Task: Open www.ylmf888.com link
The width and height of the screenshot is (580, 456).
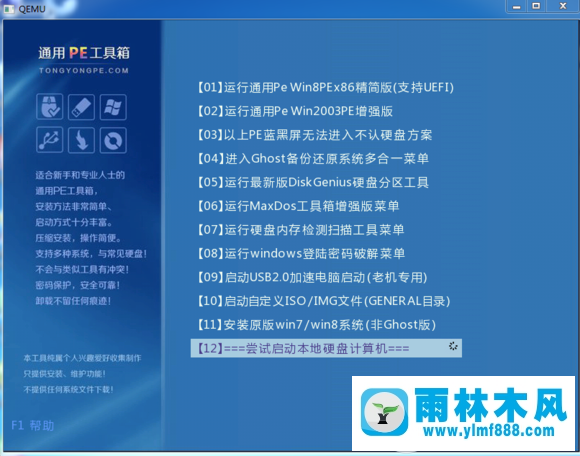Action: pos(489,431)
